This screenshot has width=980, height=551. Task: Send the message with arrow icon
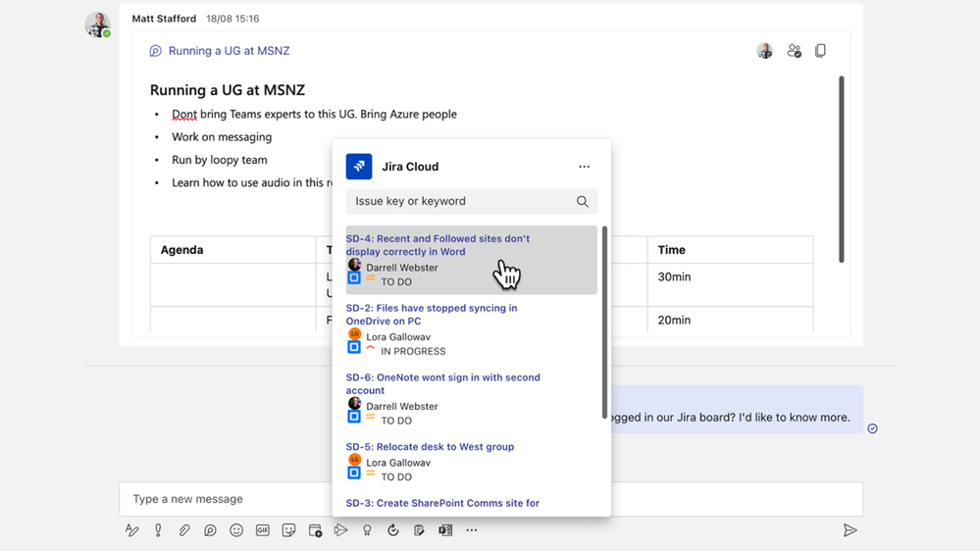[850, 530]
